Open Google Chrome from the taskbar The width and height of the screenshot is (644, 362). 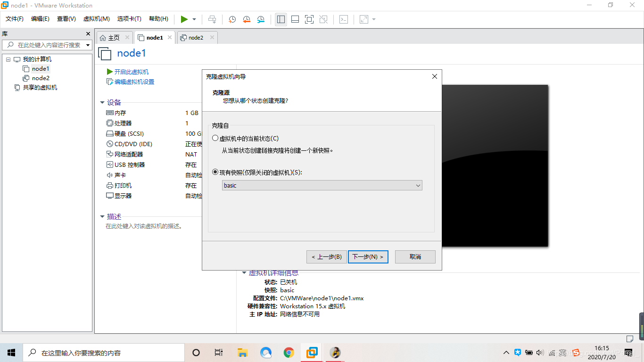pyautogui.click(x=289, y=353)
